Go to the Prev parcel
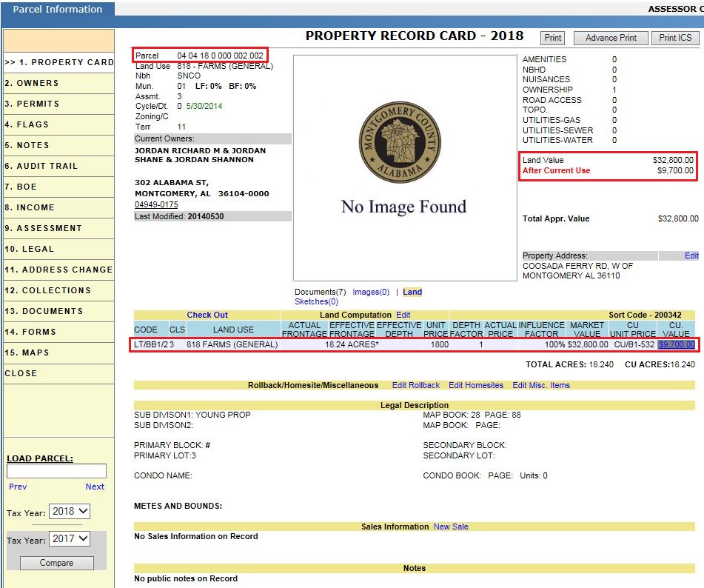The width and height of the screenshot is (704, 588). pos(18,487)
